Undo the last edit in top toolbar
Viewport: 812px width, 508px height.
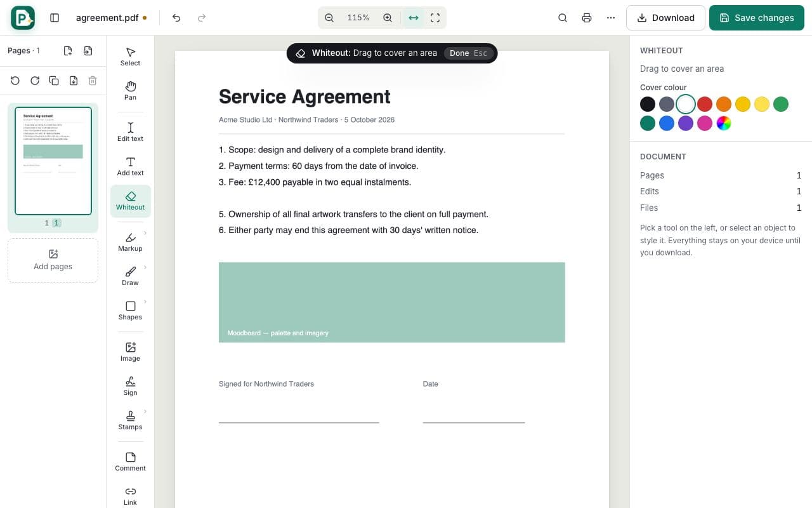(x=176, y=18)
